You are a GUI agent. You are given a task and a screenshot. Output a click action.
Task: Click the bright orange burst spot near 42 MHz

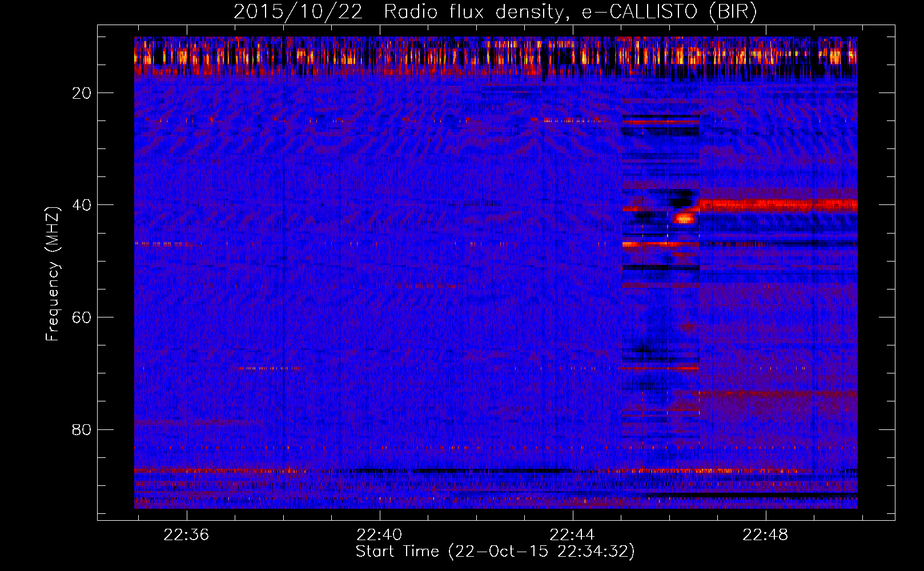684,218
